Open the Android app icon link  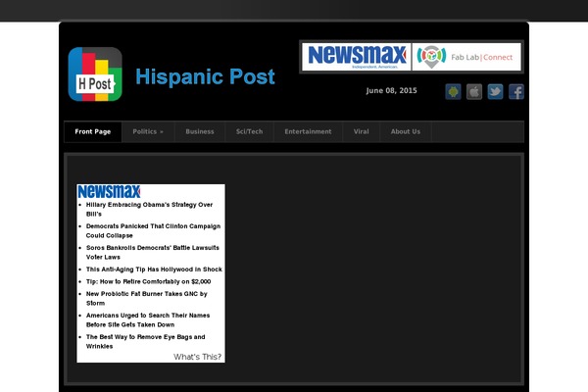(453, 91)
